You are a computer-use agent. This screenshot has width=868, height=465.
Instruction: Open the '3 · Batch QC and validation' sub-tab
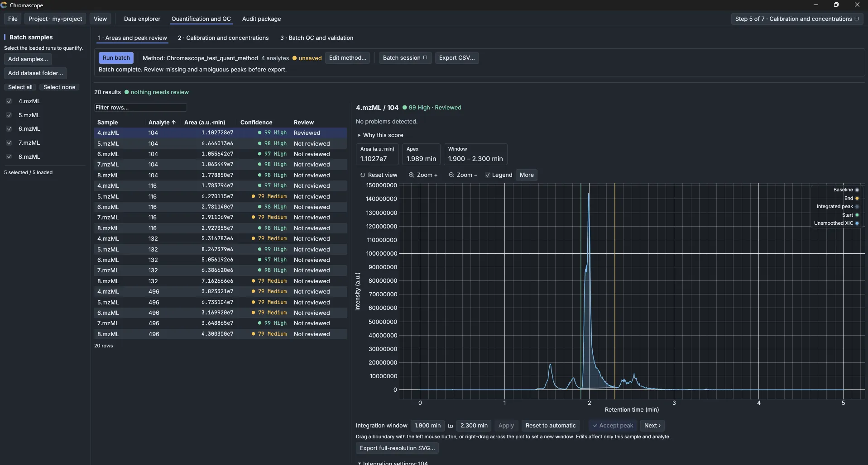[317, 38]
